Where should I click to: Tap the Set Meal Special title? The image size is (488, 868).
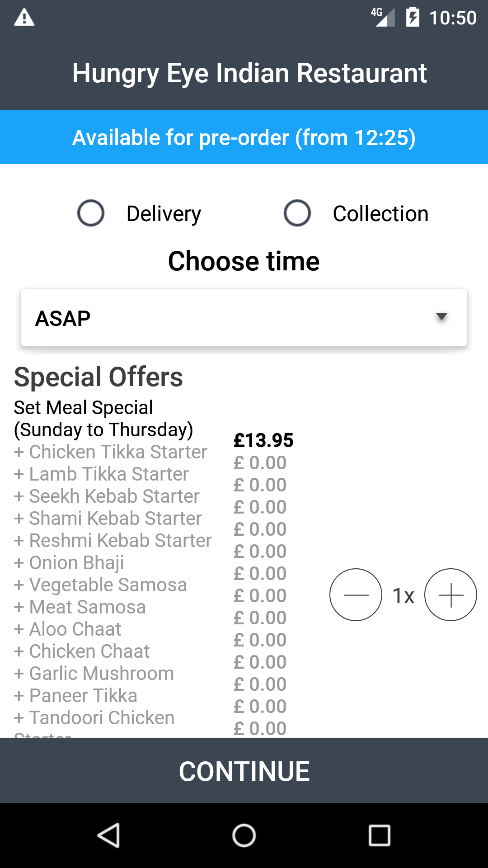103,419
